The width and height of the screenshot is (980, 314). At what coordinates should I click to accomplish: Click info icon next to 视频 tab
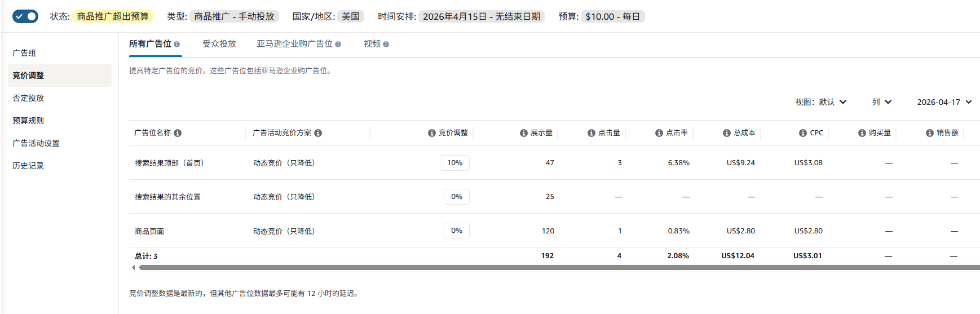[x=386, y=44]
